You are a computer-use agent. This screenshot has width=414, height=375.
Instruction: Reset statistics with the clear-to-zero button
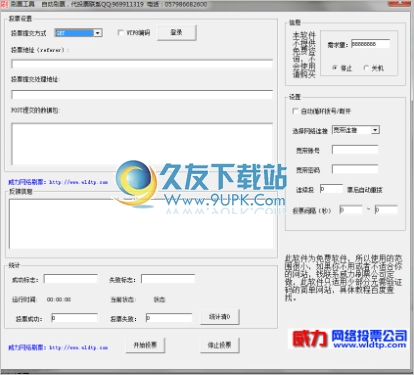point(220,317)
